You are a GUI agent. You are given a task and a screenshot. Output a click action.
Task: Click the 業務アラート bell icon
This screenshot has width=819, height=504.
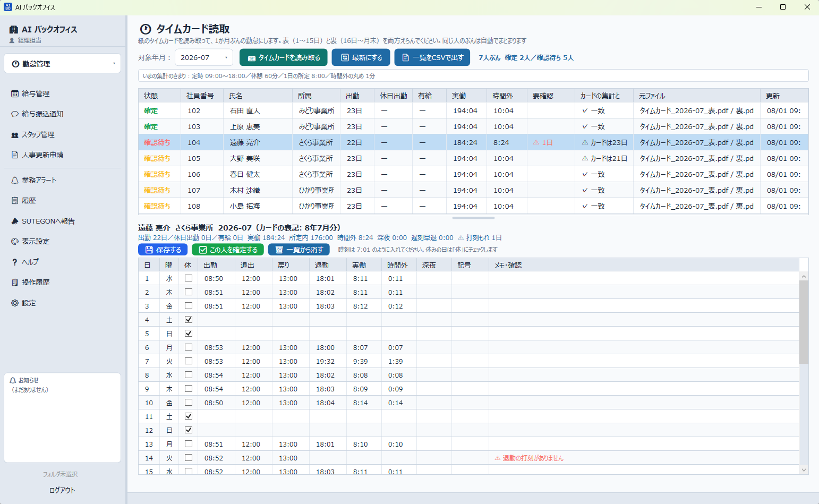[x=15, y=180]
